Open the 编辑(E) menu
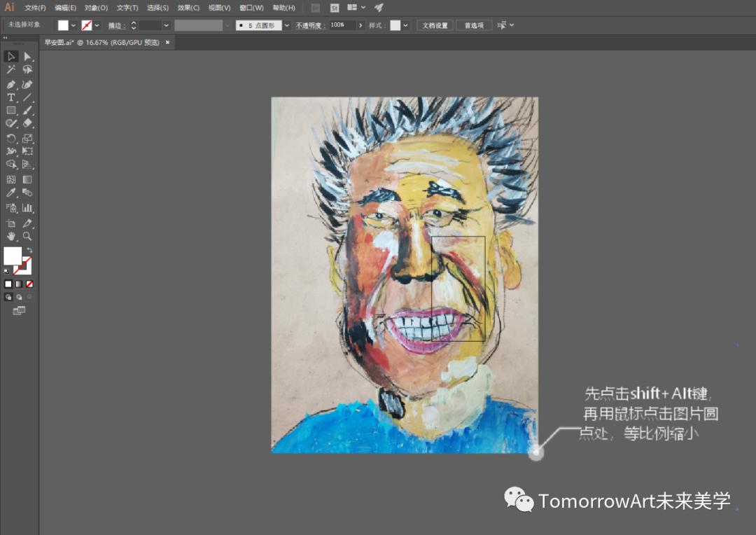The height and width of the screenshot is (535, 756). (65, 8)
